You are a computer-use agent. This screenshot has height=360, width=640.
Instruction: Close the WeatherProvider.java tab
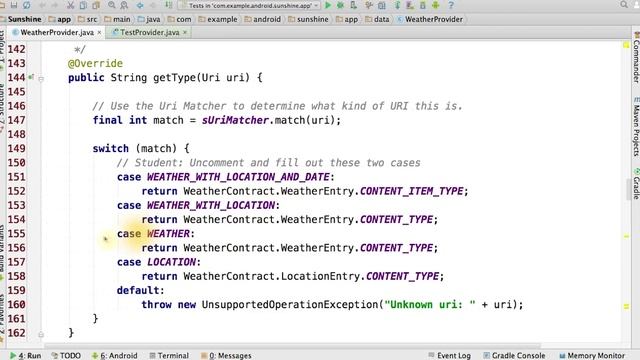point(99,32)
